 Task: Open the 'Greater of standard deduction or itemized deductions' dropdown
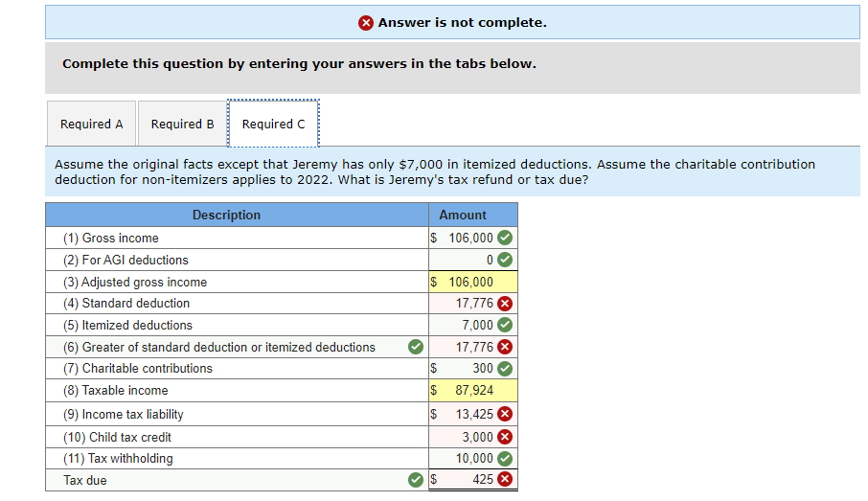click(x=237, y=347)
